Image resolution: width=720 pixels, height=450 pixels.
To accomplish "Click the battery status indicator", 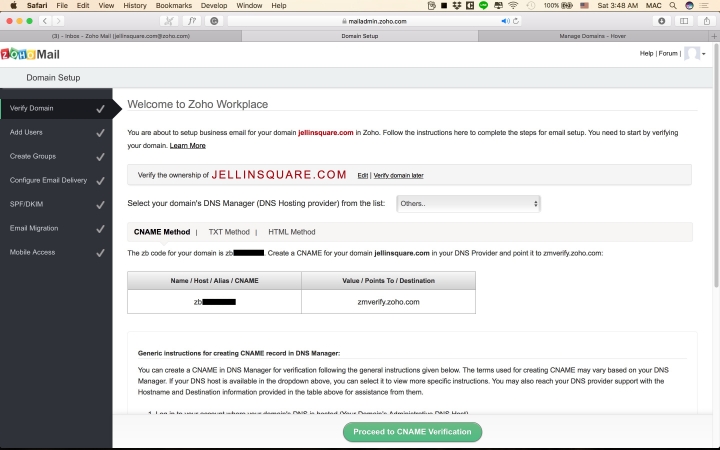I will pos(558,6).
